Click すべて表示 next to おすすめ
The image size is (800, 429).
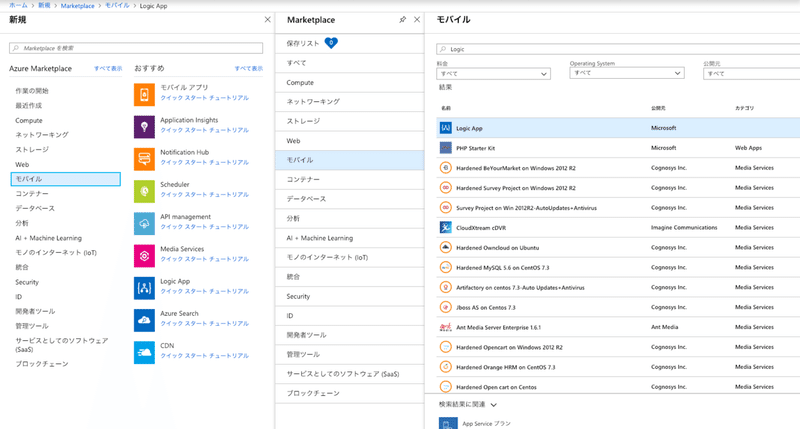tap(247, 68)
